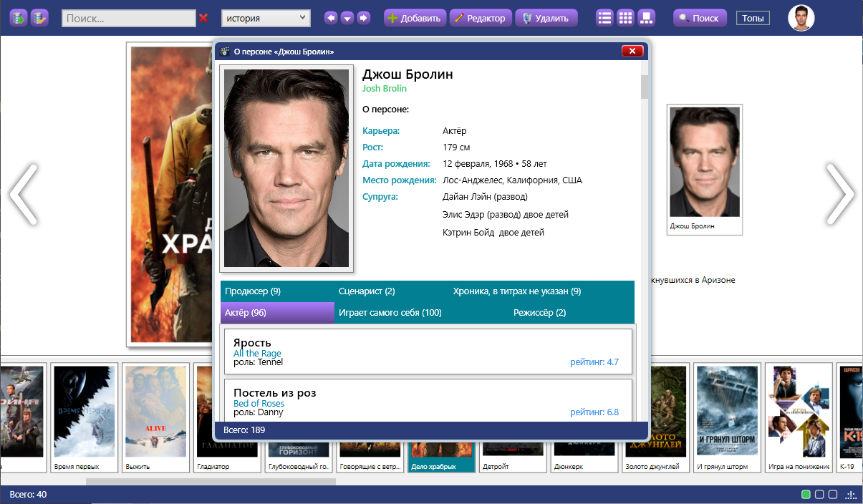Switch to grid view layout
The height and width of the screenshot is (504, 863).
click(x=626, y=18)
